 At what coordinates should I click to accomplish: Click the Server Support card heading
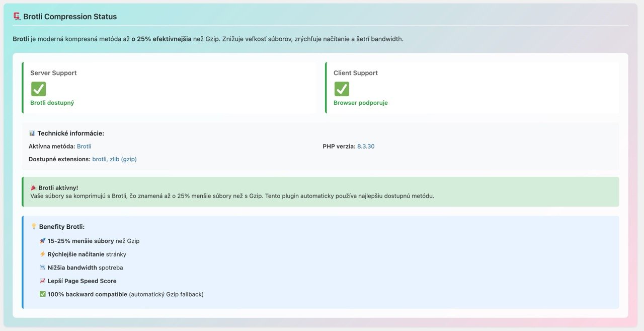point(53,73)
